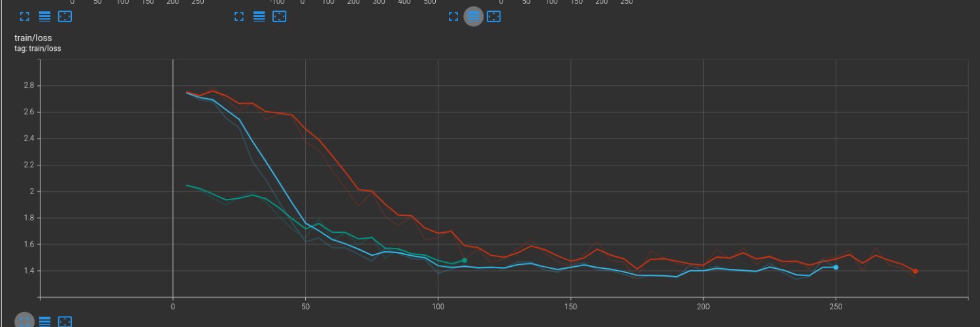980x327 pixels.
Task: Click the red run's endpoint dot
Action: click(x=915, y=271)
